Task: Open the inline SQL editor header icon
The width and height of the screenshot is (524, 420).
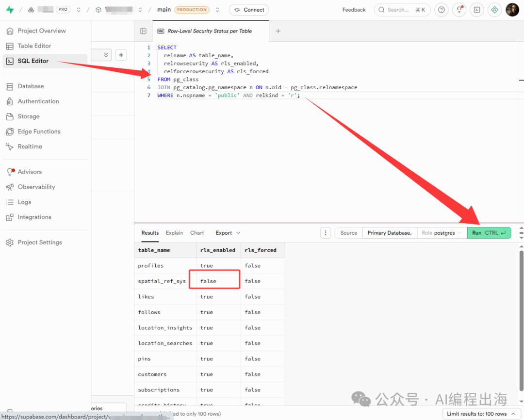Action: 477,10
